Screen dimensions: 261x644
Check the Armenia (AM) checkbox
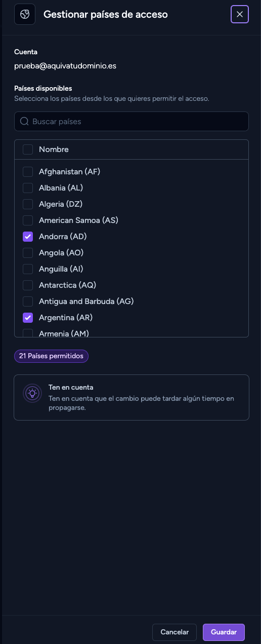(x=28, y=333)
